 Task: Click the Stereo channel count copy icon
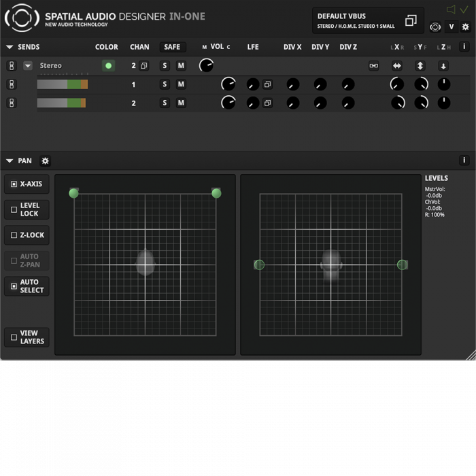click(x=144, y=65)
